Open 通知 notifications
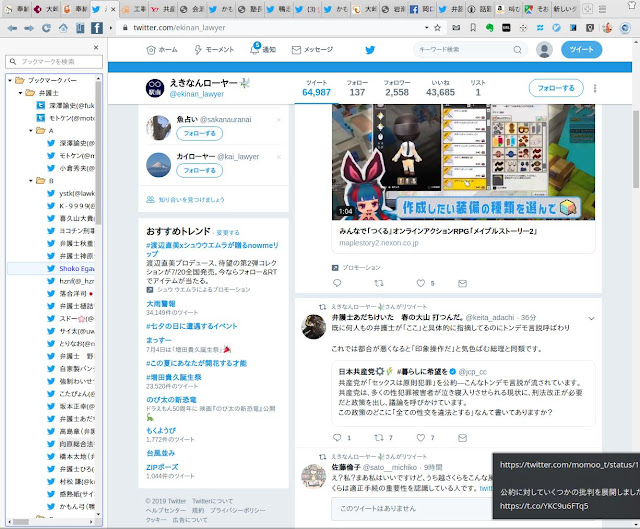 263,49
